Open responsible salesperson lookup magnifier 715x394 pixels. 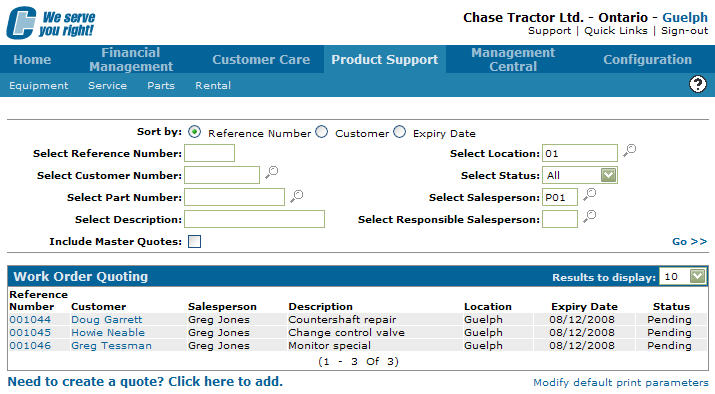(590, 216)
